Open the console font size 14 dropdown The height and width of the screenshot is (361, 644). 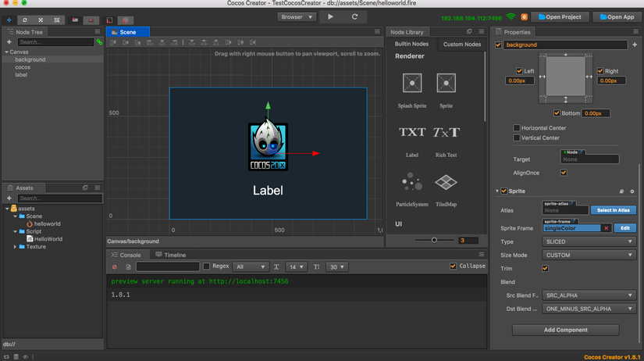point(296,267)
